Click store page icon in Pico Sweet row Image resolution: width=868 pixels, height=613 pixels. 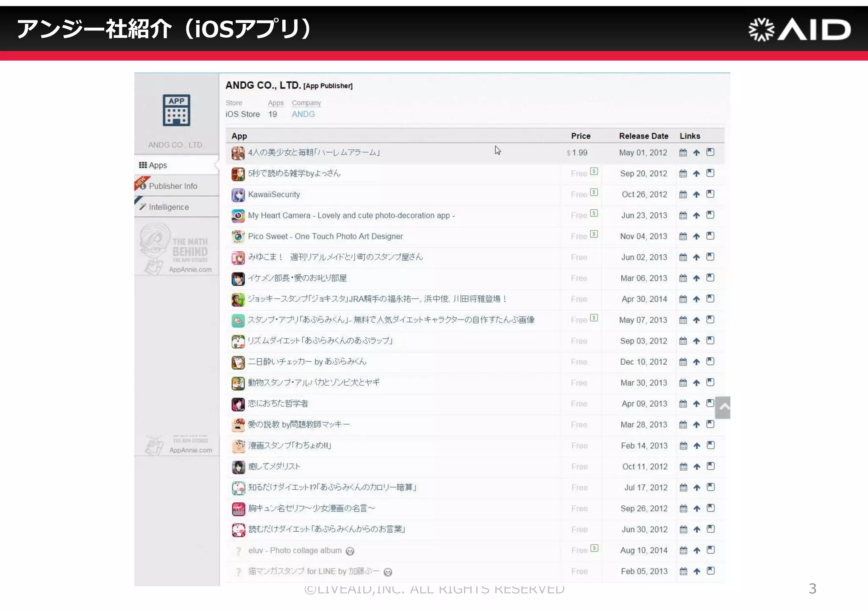710,236
